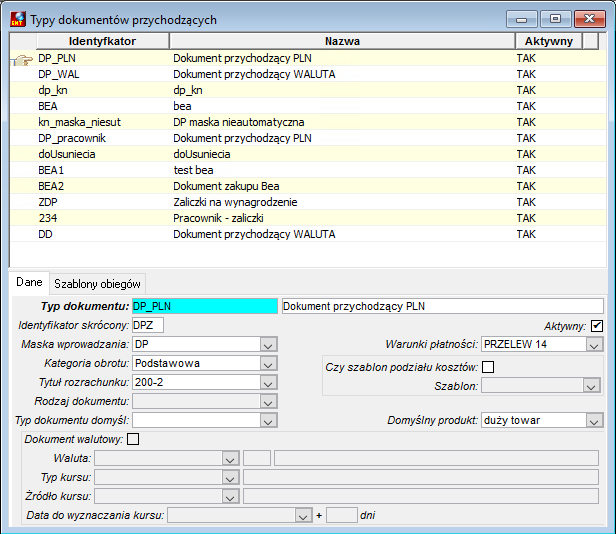Sort by Aktywny column header
The image size is (616, 534).
point(549,41)
